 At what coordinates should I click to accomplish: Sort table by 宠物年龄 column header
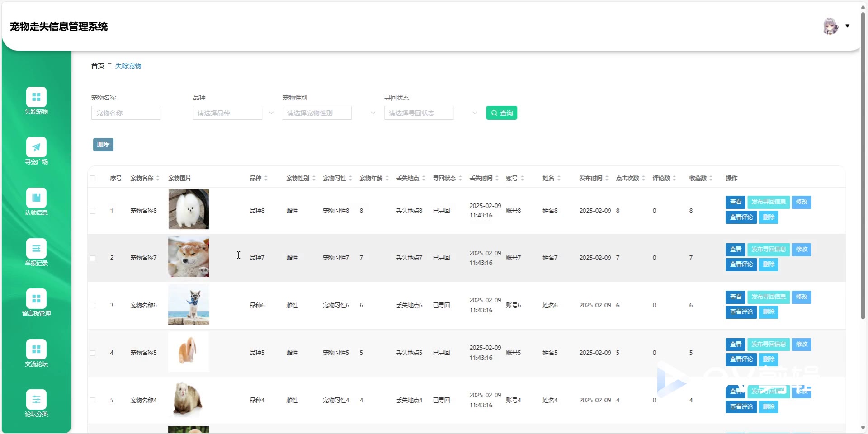pos(374,179)
